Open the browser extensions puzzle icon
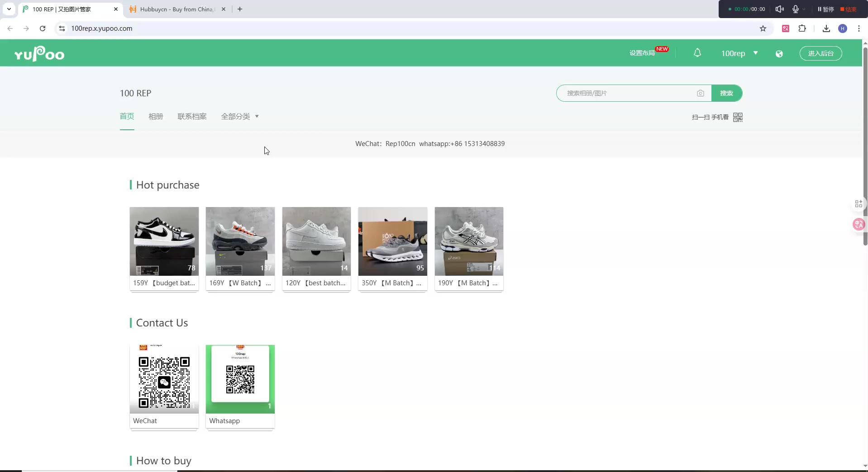This screenshot has width=868, height=472. point(802,28)
